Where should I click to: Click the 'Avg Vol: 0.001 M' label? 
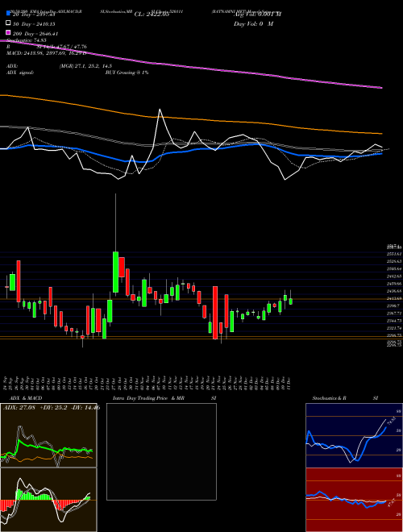257,15
